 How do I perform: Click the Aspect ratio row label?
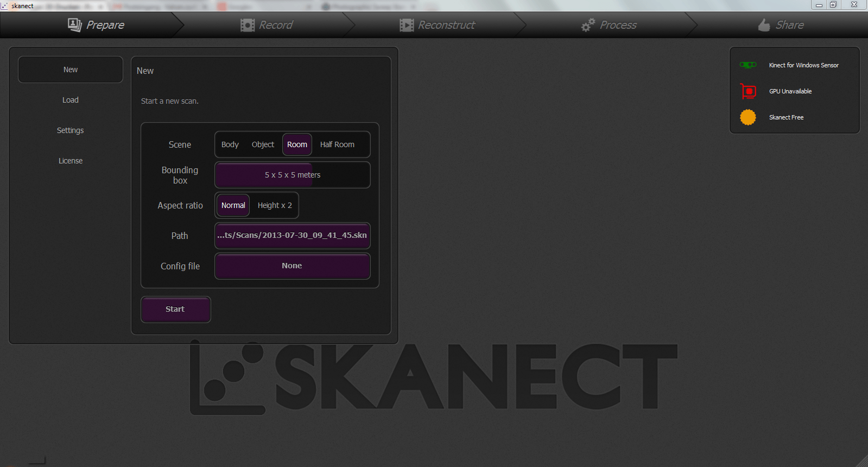tap(180, 205)
